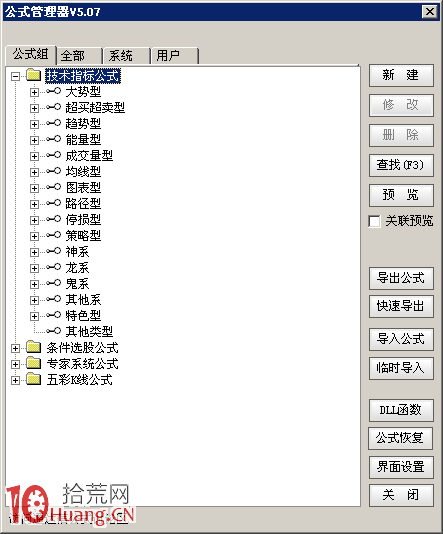The height and width of the screenshot is (534, 443).
Task: Enable the 关联预览 checkbox
Action: click(374, 221)
